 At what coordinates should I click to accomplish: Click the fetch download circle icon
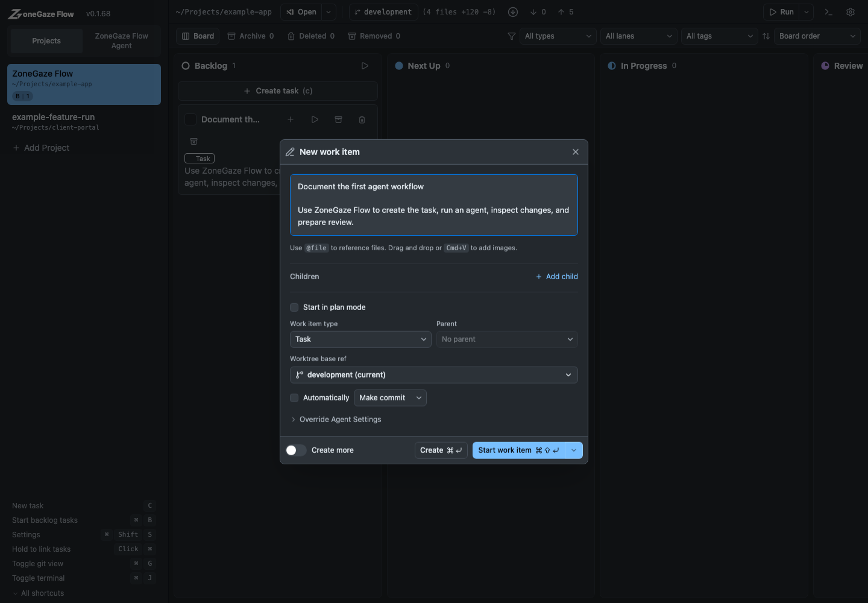[x=513, y=12]
